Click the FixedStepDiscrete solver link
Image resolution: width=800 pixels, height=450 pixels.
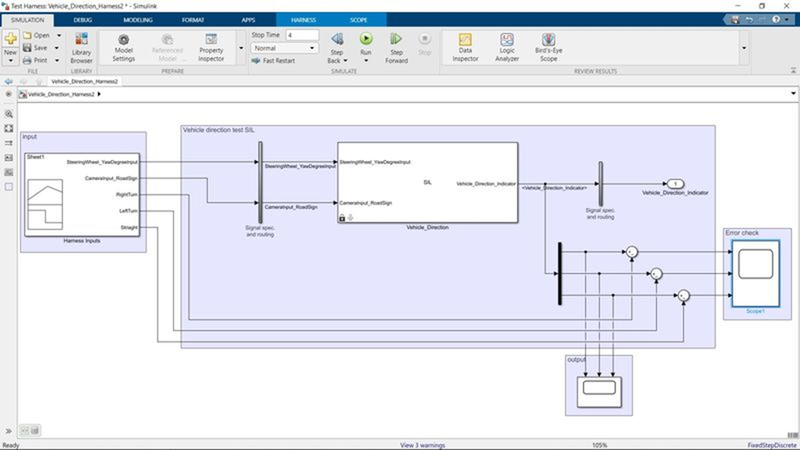(771, 445)
